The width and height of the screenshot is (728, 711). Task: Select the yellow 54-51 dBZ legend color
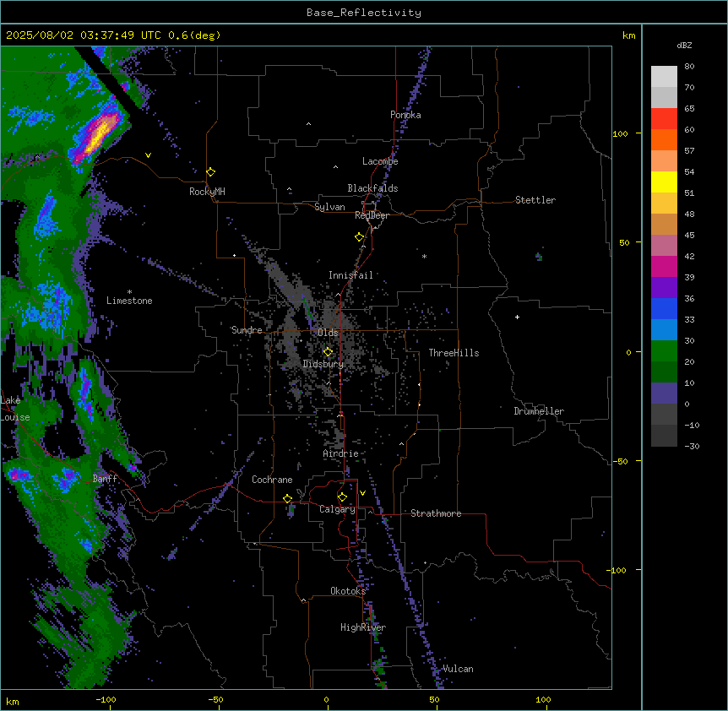pos(664,182)
